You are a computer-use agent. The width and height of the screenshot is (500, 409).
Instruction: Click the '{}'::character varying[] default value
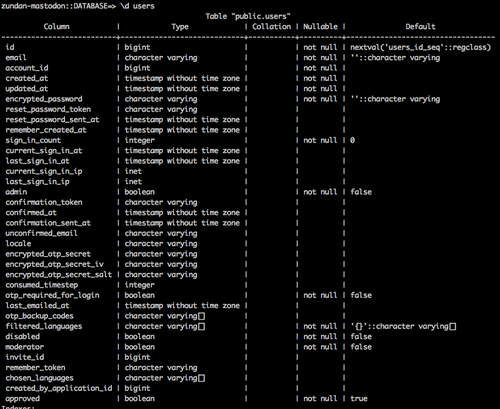coord(403,326)
